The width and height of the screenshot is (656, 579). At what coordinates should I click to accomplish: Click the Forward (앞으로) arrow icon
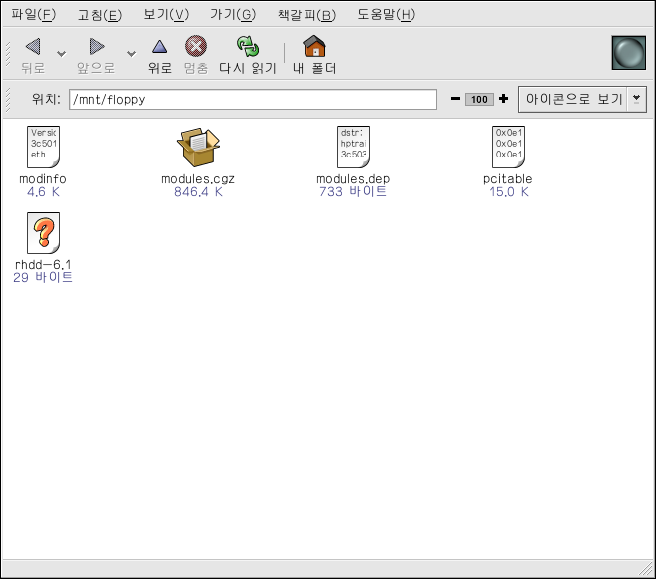[x=96, y=47]
